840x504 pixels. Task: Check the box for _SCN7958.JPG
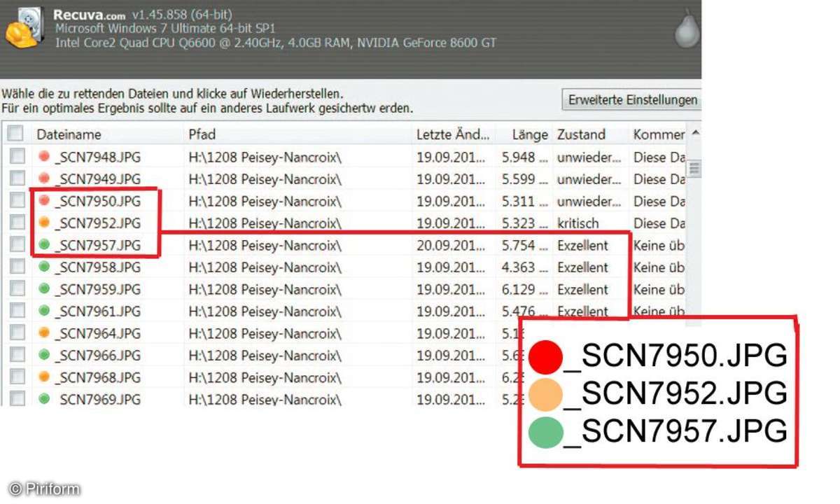click(17, 267)
